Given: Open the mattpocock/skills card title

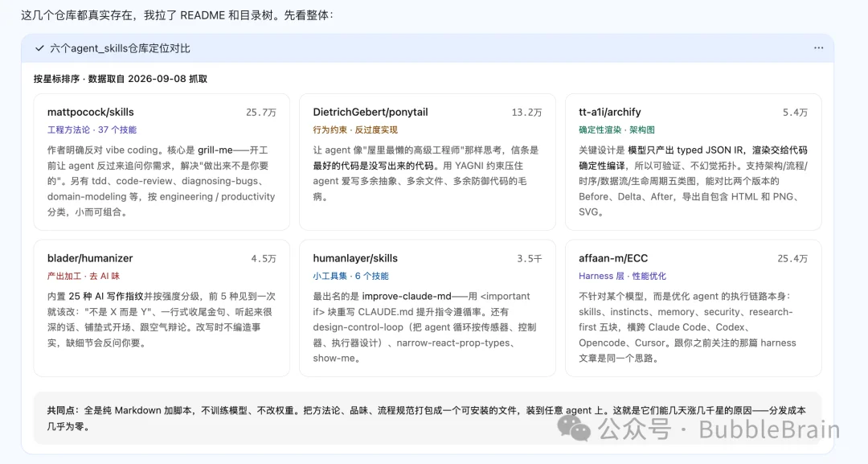Looking at the screenshot, I should tap(91, 112).
